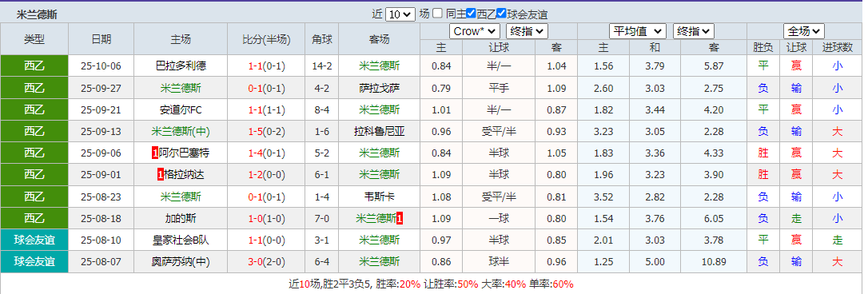Open the 拉科鲁尼亚 team link
Screen dimensions: 868x294
[379, 132]
